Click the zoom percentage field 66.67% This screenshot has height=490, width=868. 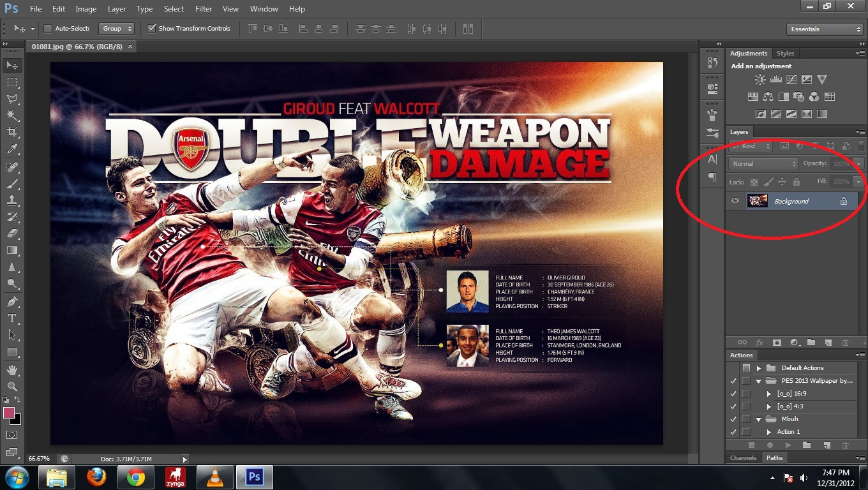click(x=40, y=459)
